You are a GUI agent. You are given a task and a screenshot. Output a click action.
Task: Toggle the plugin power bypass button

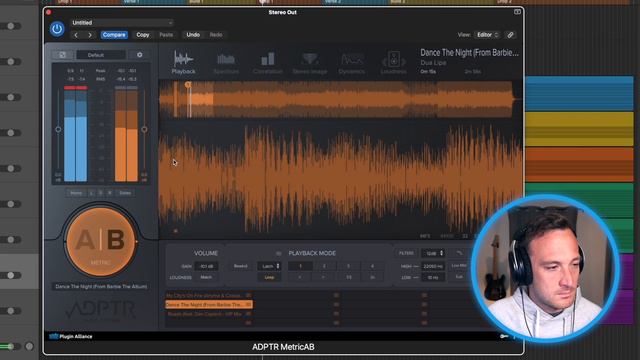click(x=57, y=29)
